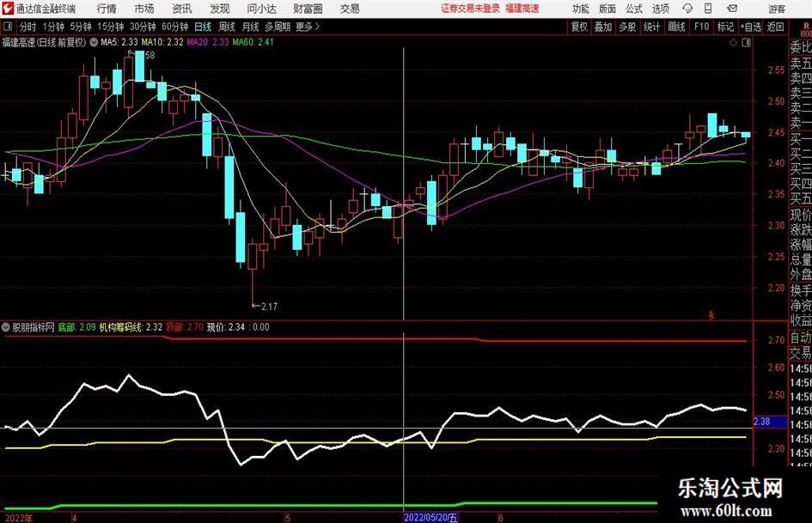Open the 选项 options menu
The width and height of the screenshot is (812, 523).
[660, 9]
